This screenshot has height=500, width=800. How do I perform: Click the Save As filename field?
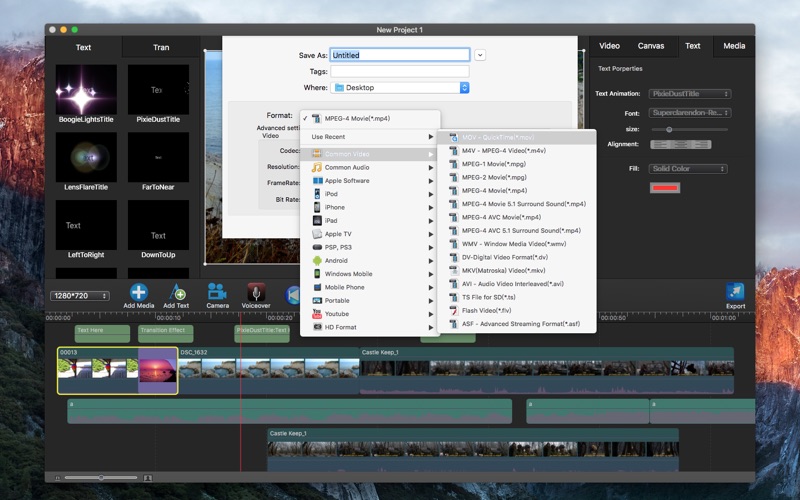(x=399, y=55)
